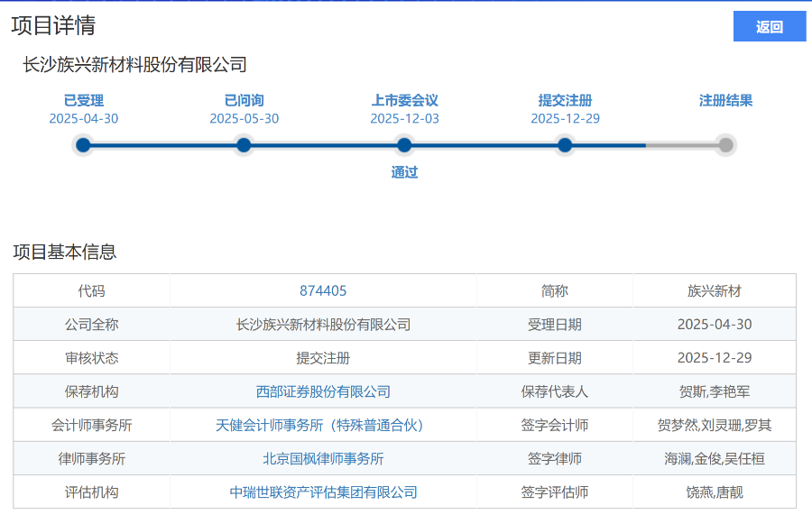812x524 pixels.
Task: Click the 已问询 stage label
Action: point(244,101)
